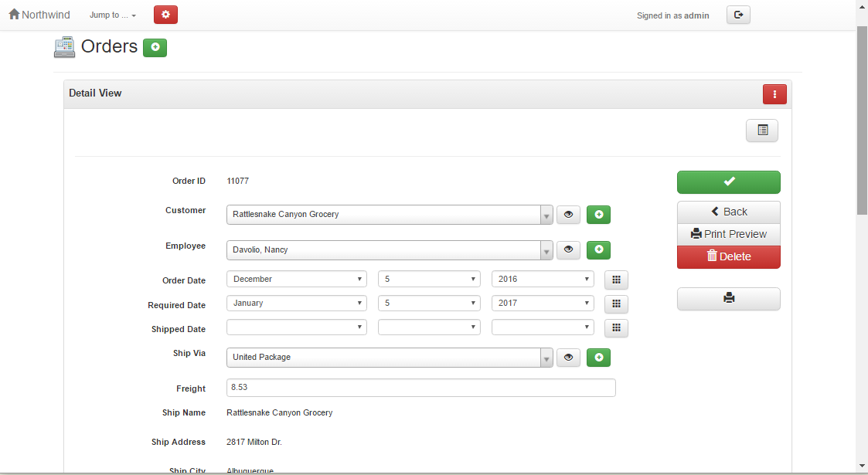View Ship Via shipper details via eye icon
The image size is (868, 475).
pos(568,358)
